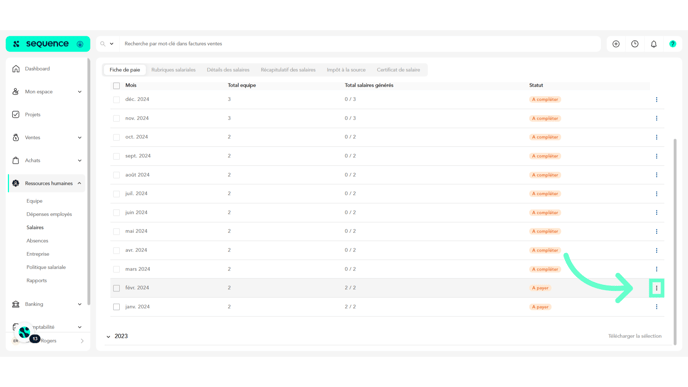The height and width of the screenshot is (387, 688).
Task: Check the mars 2024 row checkbox
Action: [116, 269]
